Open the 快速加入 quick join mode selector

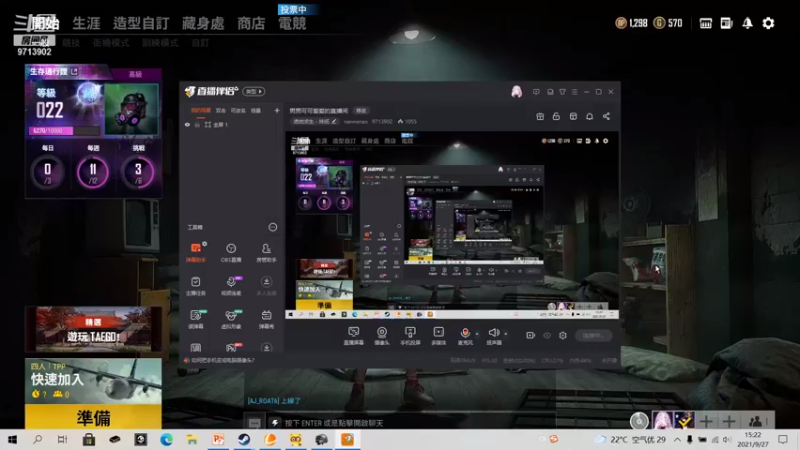click(93, 381)
